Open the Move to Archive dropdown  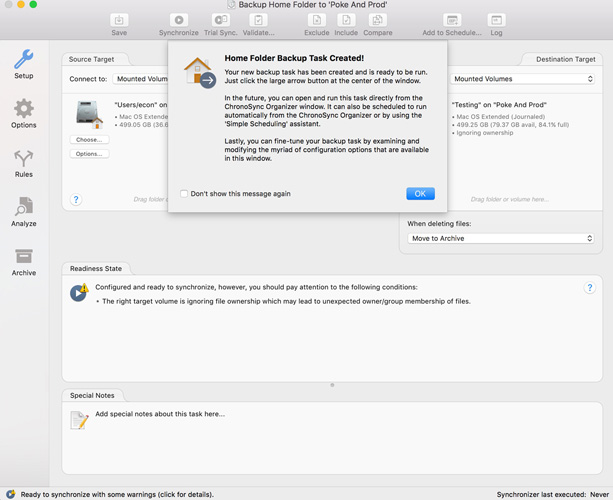501,238
